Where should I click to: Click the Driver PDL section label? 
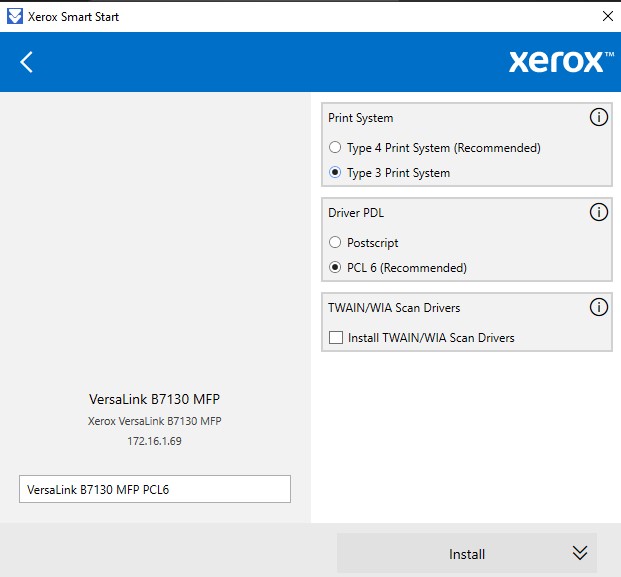tap(356, 213)
